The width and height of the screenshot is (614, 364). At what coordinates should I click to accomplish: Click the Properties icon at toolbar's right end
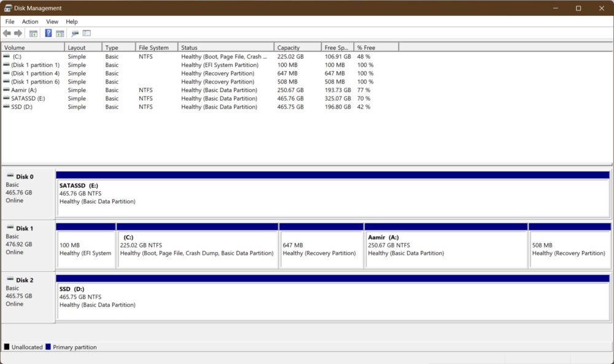coord(86,33)
